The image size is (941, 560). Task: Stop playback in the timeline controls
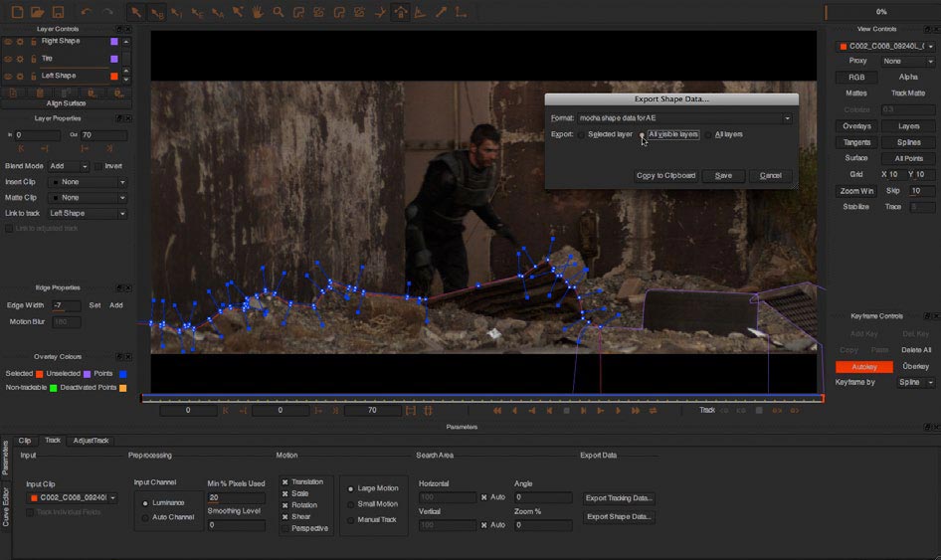point(566,411)
